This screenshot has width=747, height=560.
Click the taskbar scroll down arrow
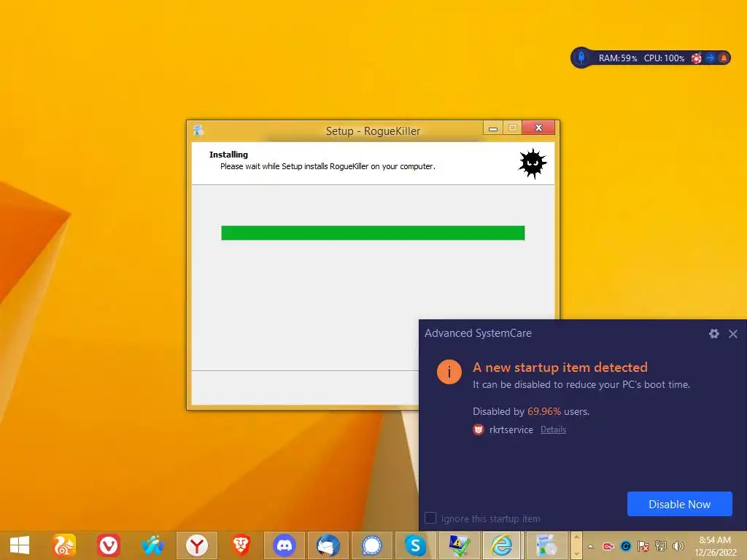(x=576, y=553)
